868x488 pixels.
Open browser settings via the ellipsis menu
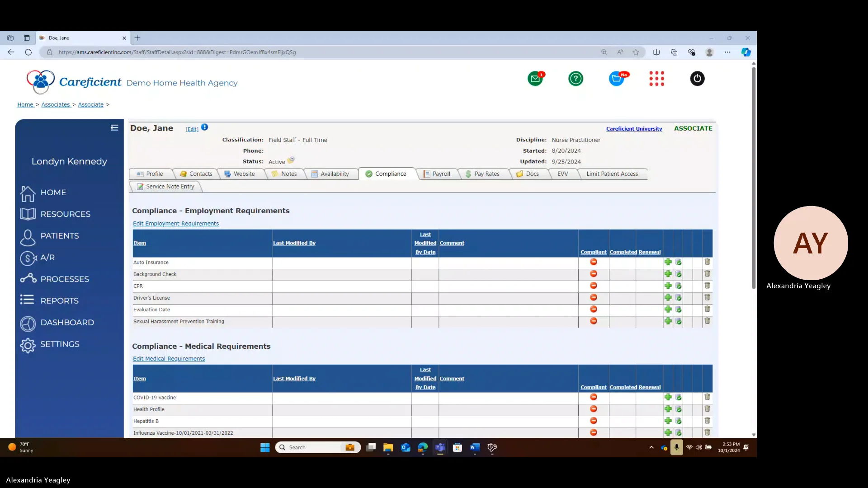pos(728,52)
